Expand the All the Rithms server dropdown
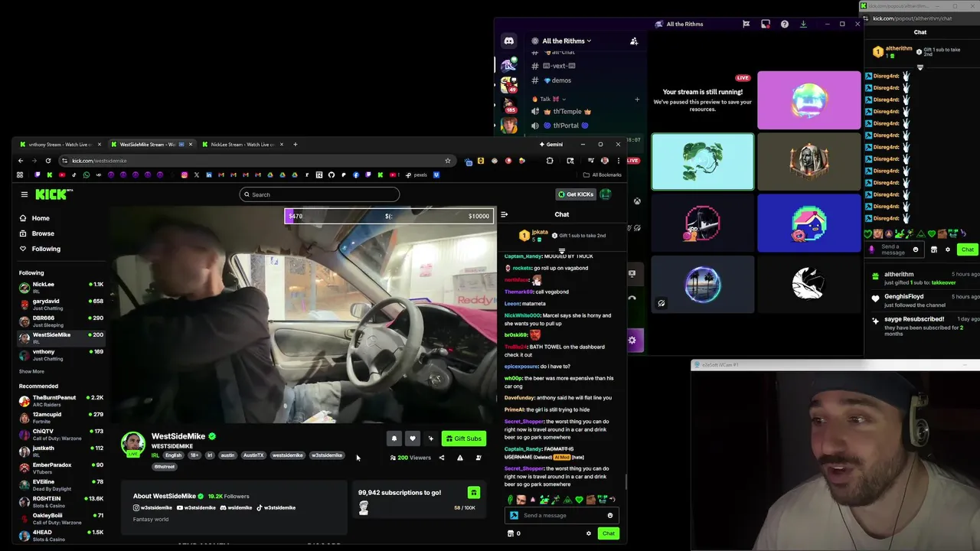The width and height of the screenshot is (980, 551). point(567,41)
